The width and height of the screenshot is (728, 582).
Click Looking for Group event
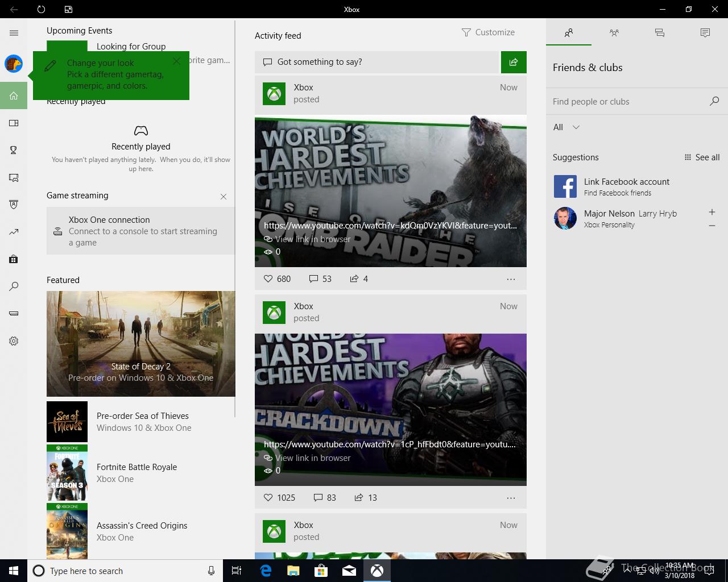(131, 47)
